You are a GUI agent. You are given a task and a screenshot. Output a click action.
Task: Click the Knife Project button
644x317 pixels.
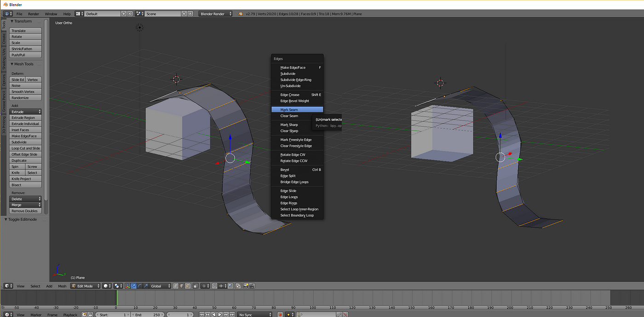25,179
